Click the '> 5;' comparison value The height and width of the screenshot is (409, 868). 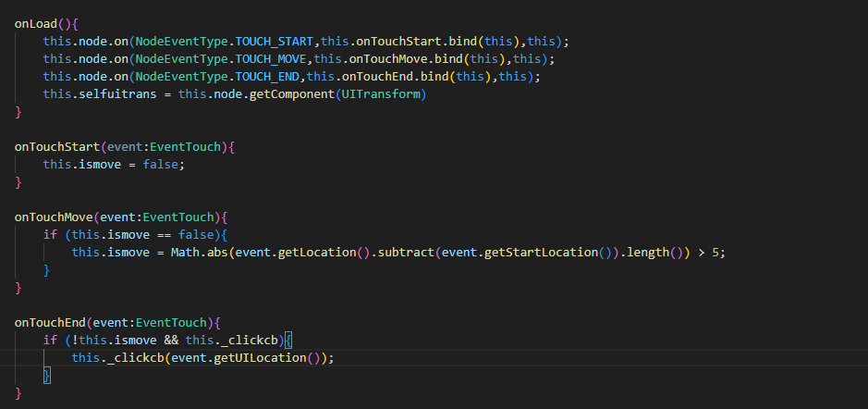(712, 253)
